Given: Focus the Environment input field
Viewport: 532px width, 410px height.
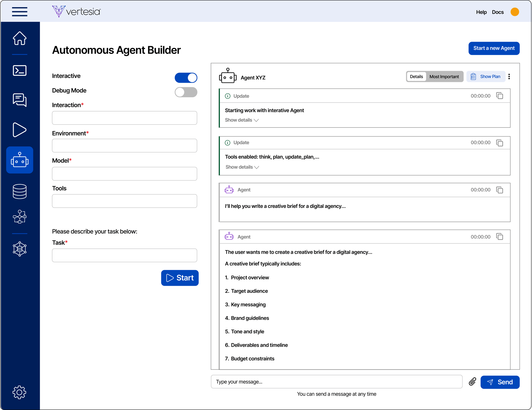Looking at the screenshot, I should [124, 146].
